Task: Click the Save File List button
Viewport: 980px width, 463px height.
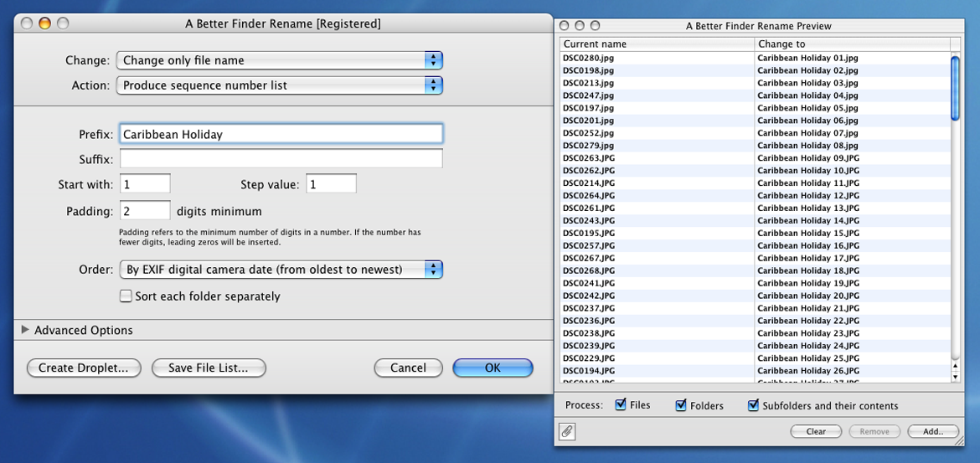Action: click(209, 368)
